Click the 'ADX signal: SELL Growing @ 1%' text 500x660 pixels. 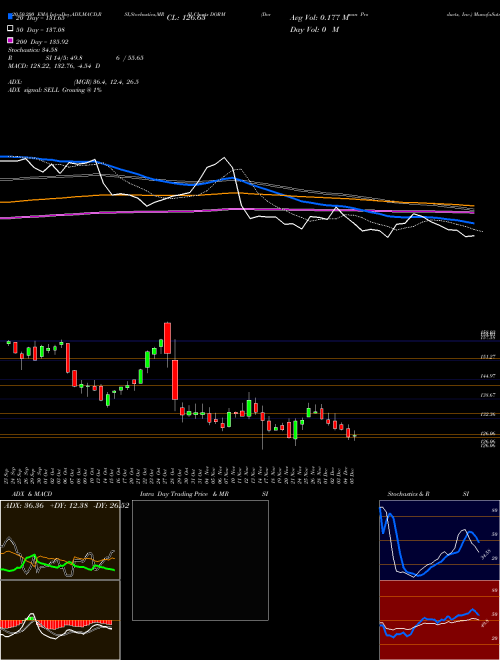[55, 90]
